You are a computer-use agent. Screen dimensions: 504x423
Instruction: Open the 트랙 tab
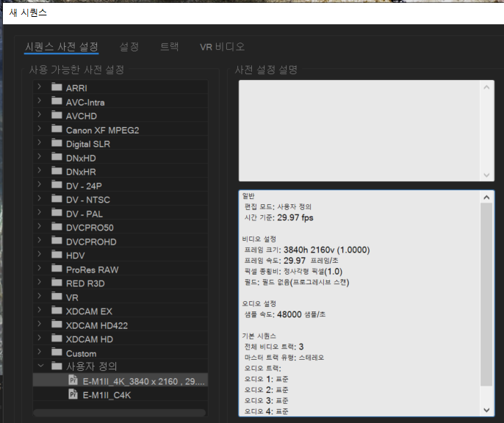[x=170, y=47]
